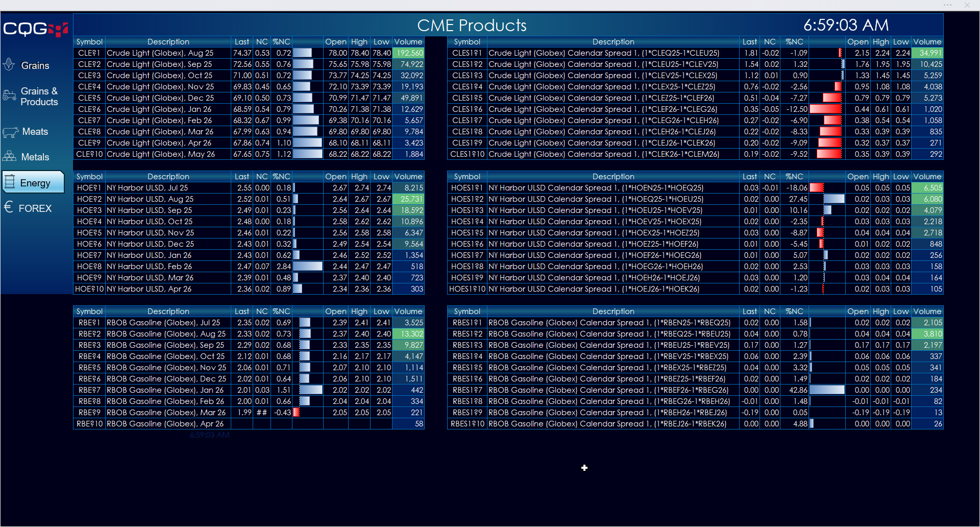Viewport: 980px width, 527px height.
Task: Click the %NC header in Crude Light table
Action: tap(281, 42)
